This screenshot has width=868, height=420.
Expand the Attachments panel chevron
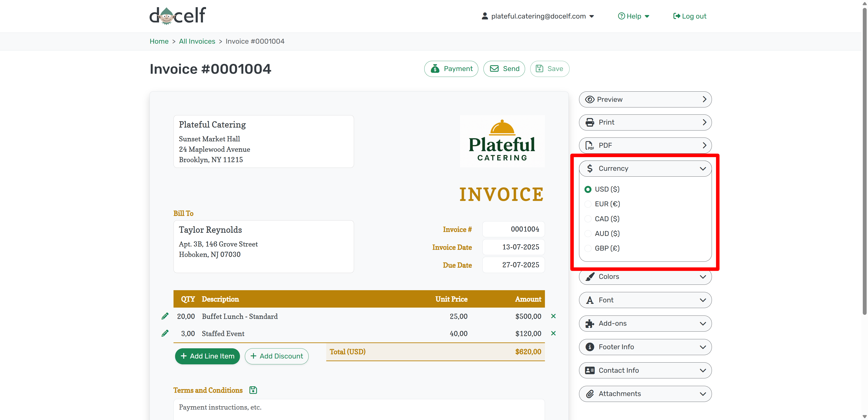point(703,394)
